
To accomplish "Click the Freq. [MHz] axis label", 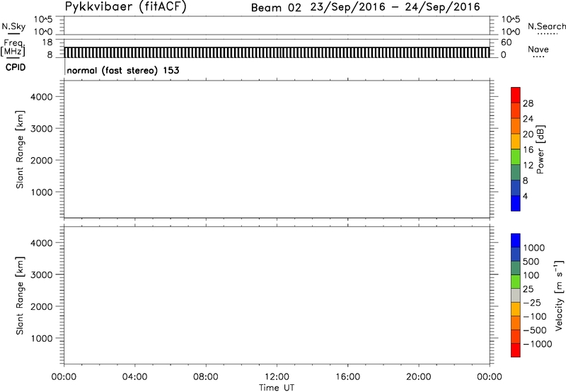I will pos(13,47).
